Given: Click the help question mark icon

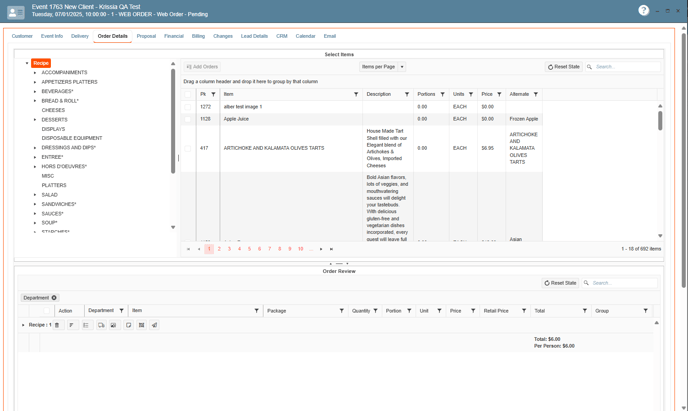Looking at the screenshot, I should tap(643, 10).
